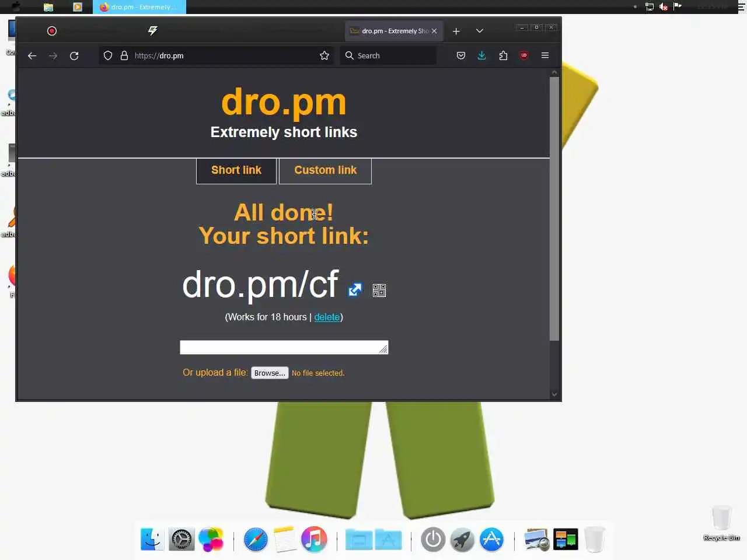Image resolution: width=747 pixels, height=560 pixels.
Task: Bookmark this page with the star icon
Action: coord(324,55)
